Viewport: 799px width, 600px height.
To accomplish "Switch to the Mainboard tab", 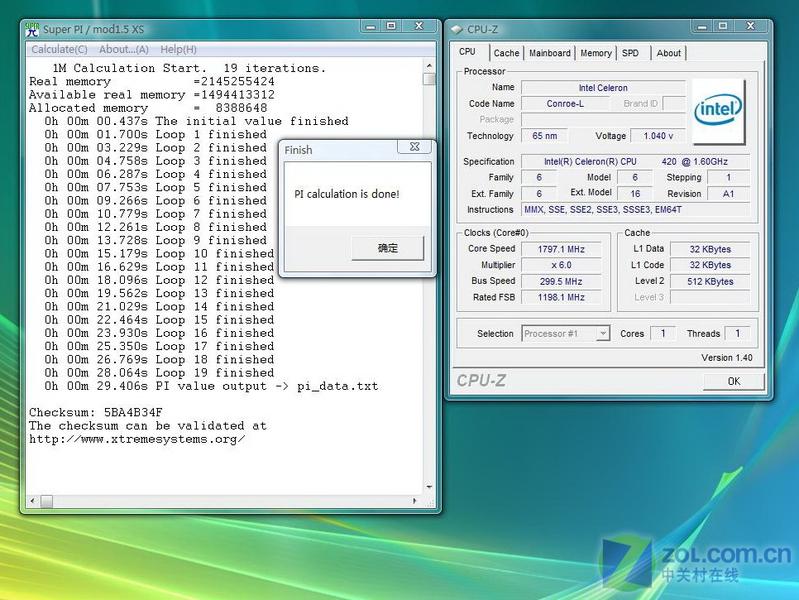I will [549, 53].
